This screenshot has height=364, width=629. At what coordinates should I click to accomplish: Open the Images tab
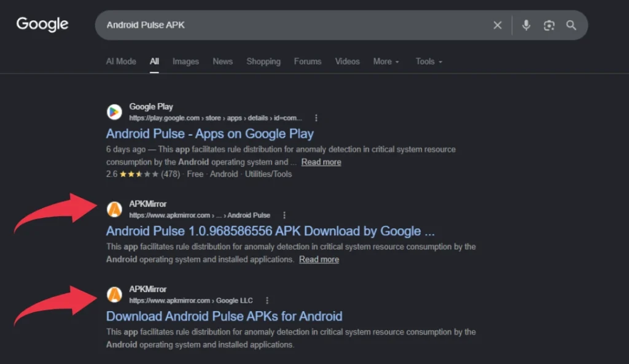[x=186, y=61]
